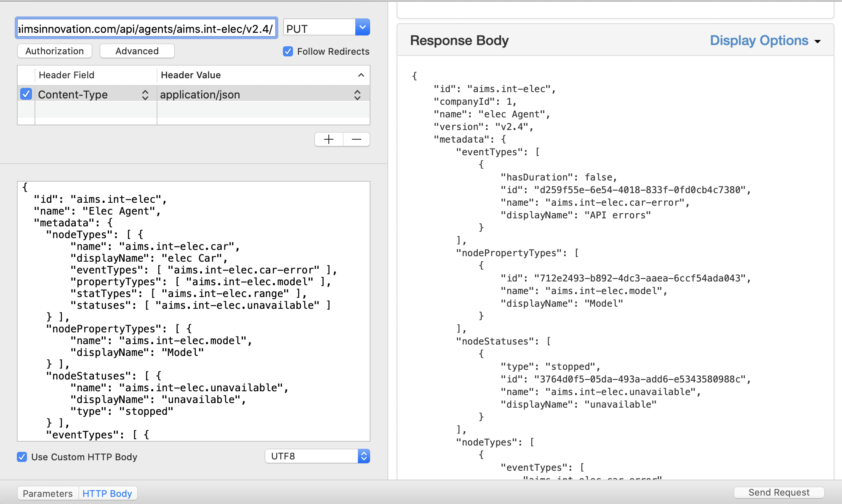Screen dimensions: 842x504
Task: Click the minus icon to remove header
Action: 357,139
